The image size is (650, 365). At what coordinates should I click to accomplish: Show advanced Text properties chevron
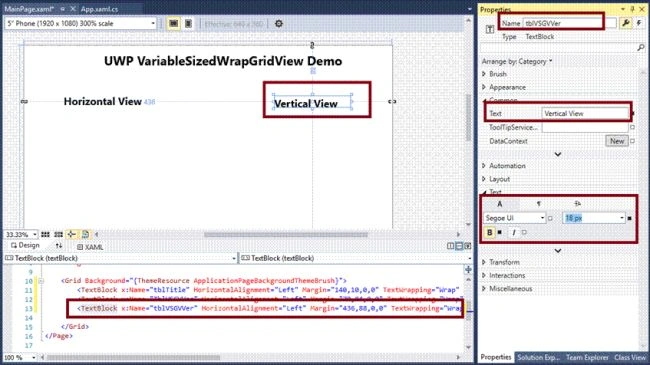click(x=558, y=251)
